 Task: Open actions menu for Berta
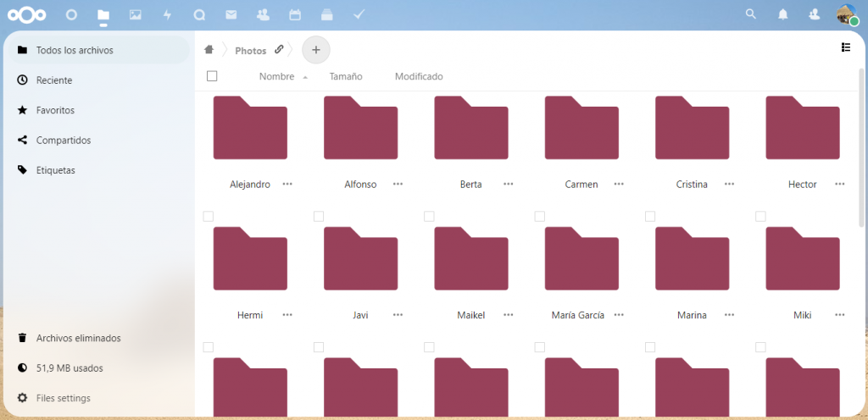point(509,184)
